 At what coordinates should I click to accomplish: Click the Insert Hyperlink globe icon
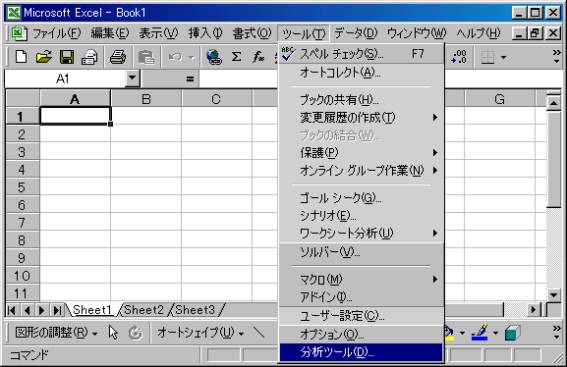(x=214, y=57)
